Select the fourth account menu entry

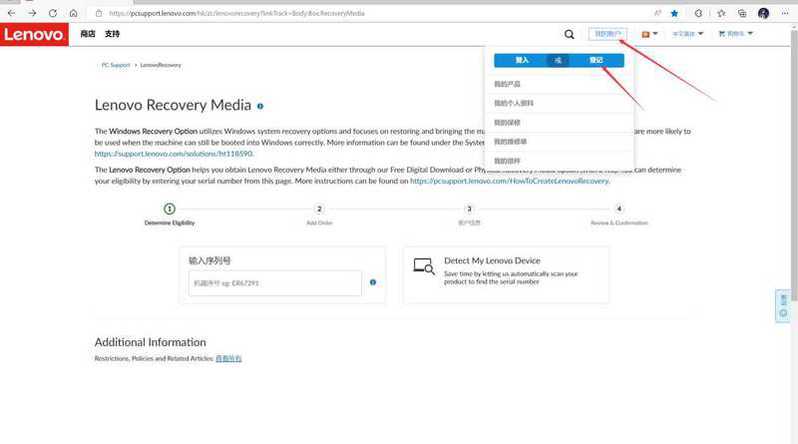click(510, 142)
